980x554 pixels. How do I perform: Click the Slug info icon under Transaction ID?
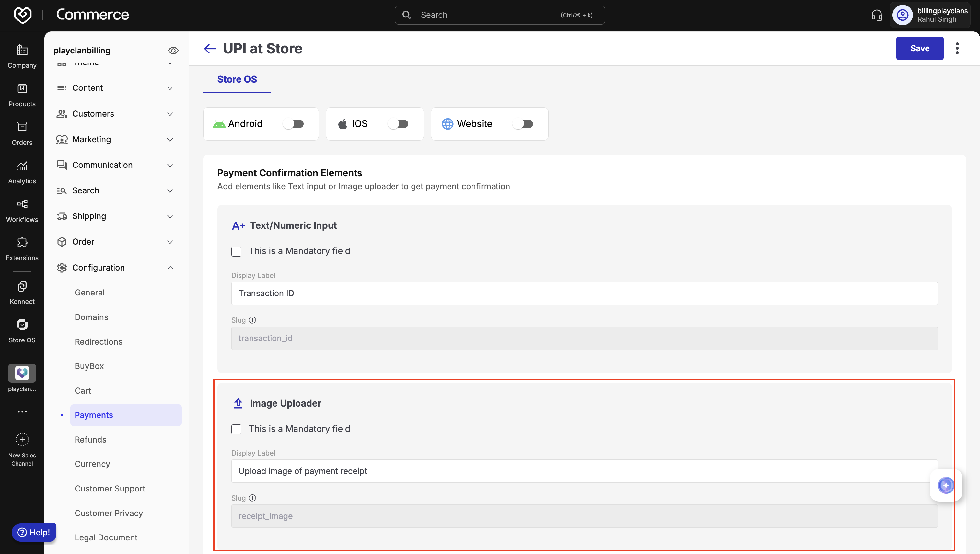coord(252,320)
